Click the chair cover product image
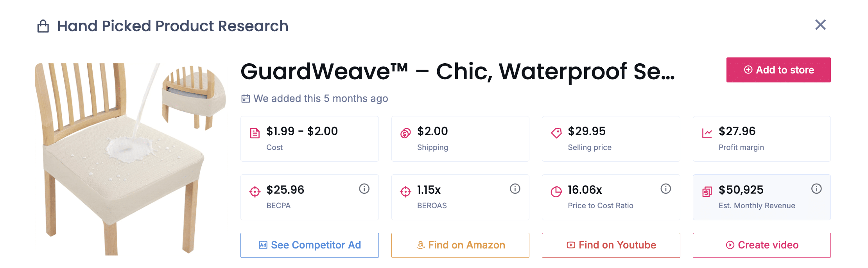Viewport: 868px width, 268px height. (131, 159)
